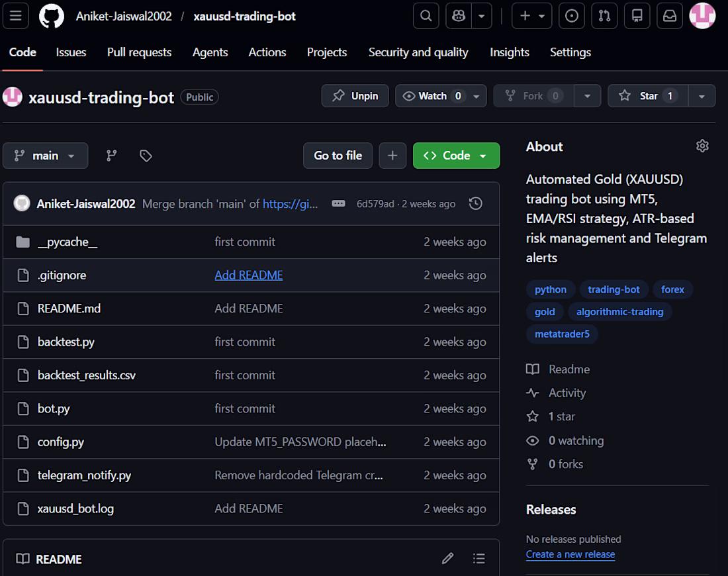Image resolution: width=728 pixels, height=576 pixels.
Task: Open xauusd_bot.log file
Action: pyautogui.click(x=75, y=508)
